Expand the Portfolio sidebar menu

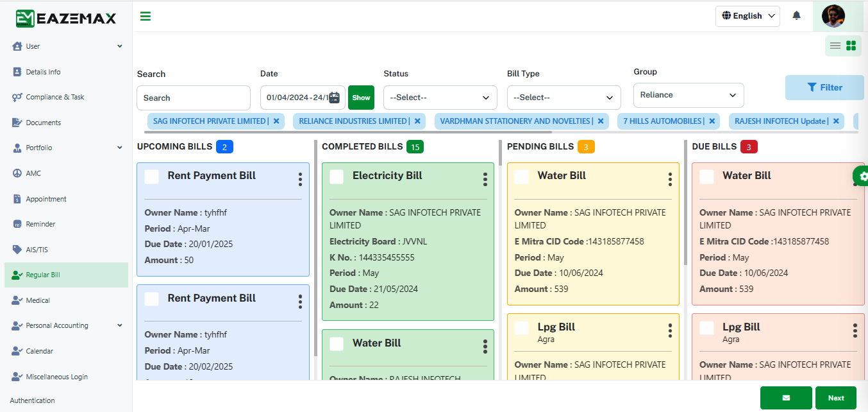[x=66, y=148]
